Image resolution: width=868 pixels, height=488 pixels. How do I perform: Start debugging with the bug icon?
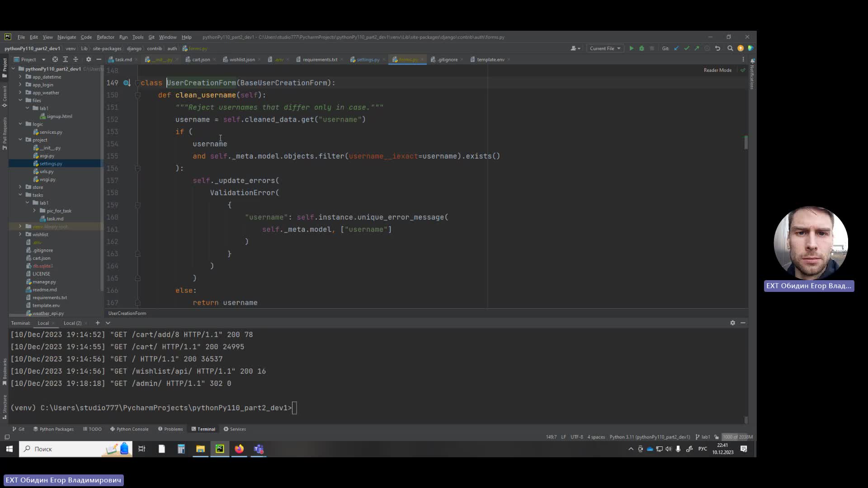coord(642,48)
